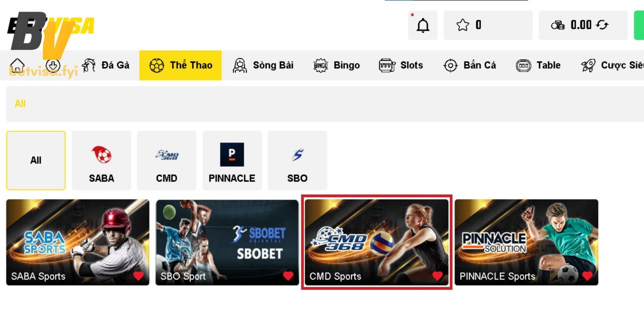Open the Sòng Bài menu
644x322 pixels.
[x=263, y=65]
